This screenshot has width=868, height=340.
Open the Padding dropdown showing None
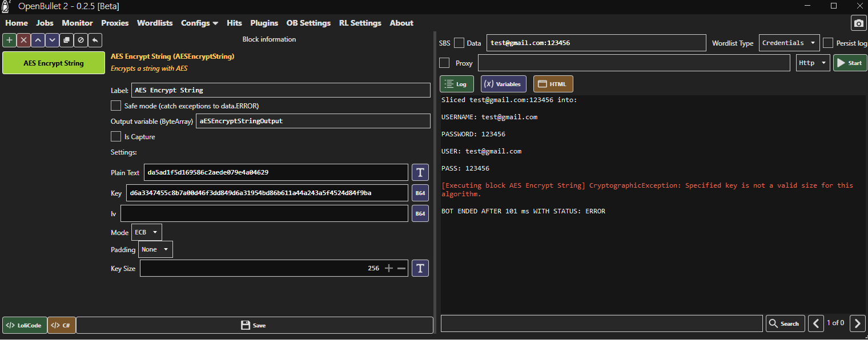[x=155, y=249]
